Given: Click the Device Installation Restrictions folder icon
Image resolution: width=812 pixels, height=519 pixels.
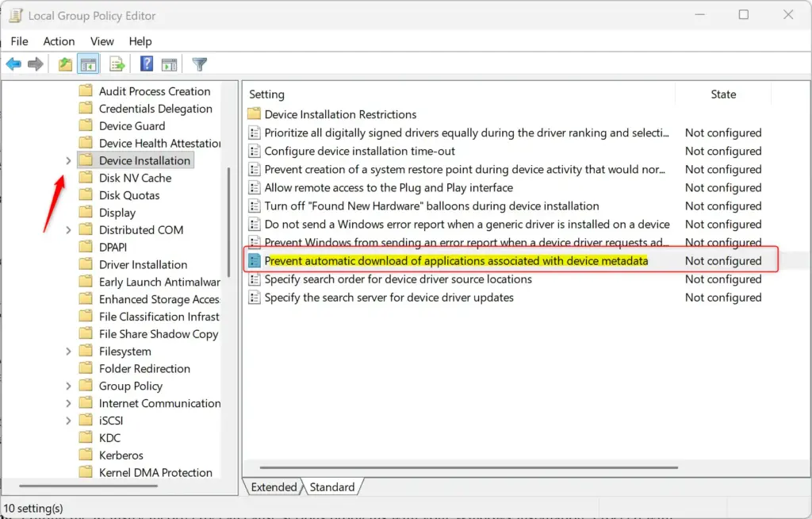Looking at the screenshot, I should click(x=255, y=113).
